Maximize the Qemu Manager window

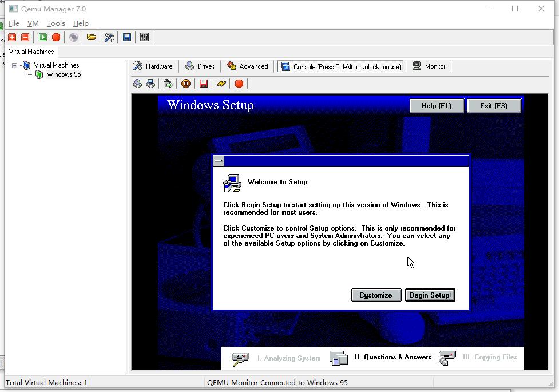[x=515, y=9]
